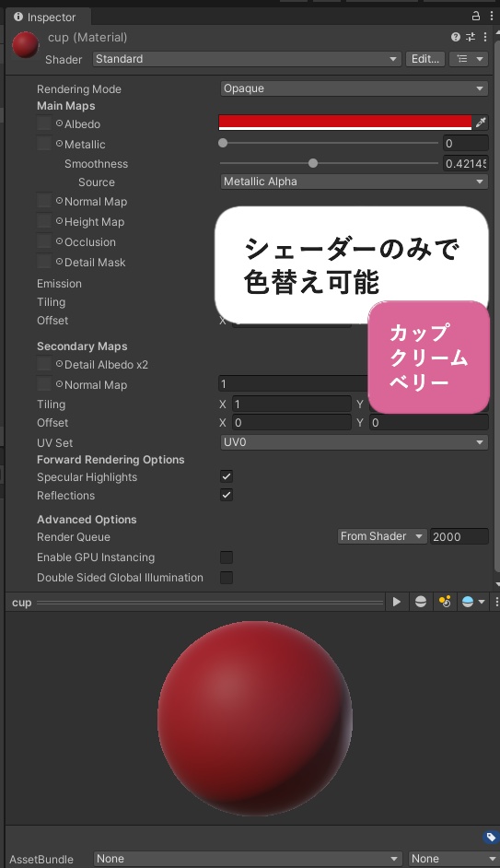This screenshot has height=868, width=500.
Task: Select Height Map texture picker circle
Action: pos(59,221)
